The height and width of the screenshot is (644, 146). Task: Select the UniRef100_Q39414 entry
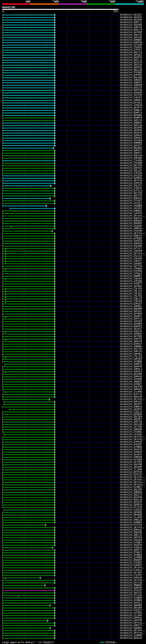click(x=131, y=548)
